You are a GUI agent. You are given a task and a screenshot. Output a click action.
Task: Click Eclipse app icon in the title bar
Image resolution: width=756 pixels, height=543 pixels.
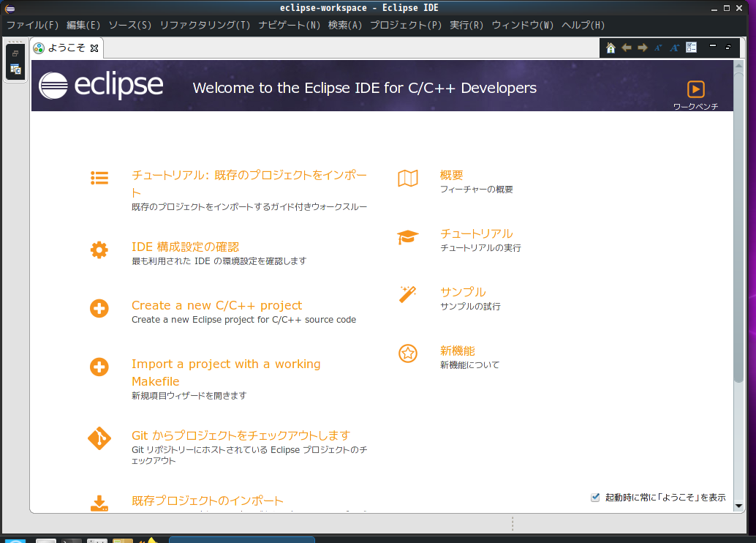pos(10,8)
